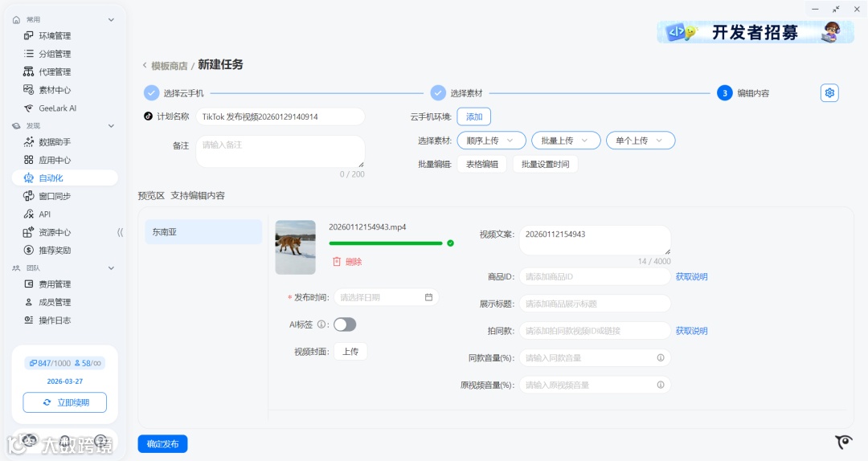Click info icon in 原视频音量 field

point(661,385)
